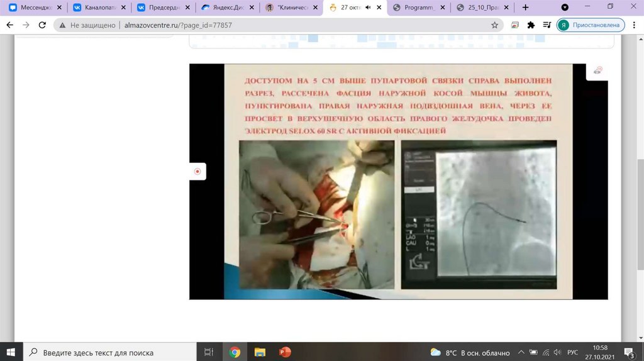Switch the РУС keyboard language indicator
The image size is (644, 361).
click(573, 353)
